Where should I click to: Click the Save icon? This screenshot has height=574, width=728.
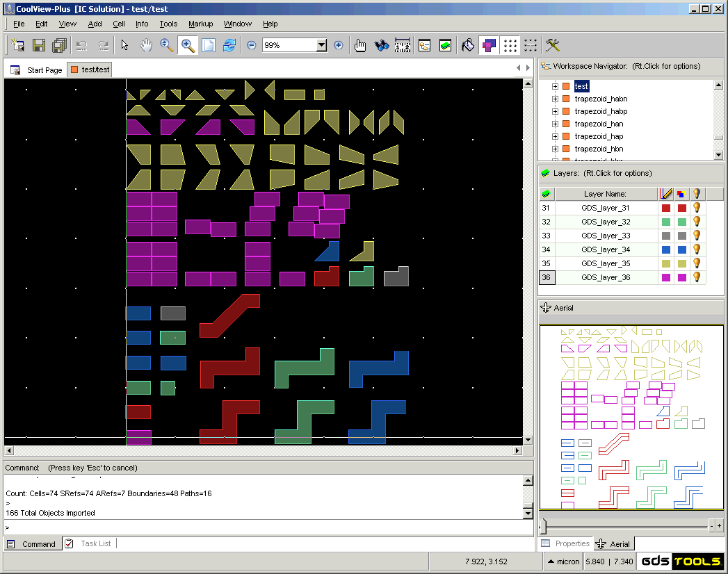coord(39,45)
